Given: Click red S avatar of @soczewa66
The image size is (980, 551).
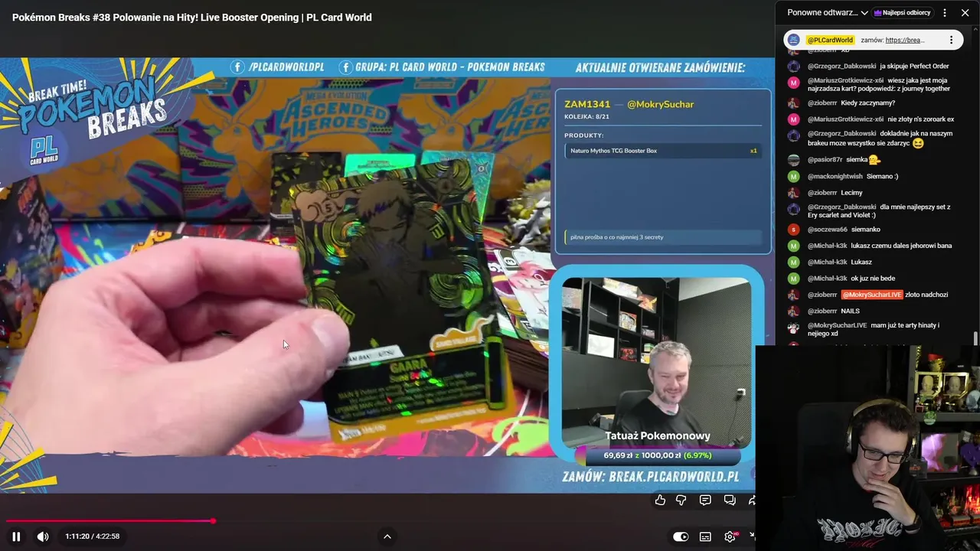Looking at the screenshot, I should 794,229.
